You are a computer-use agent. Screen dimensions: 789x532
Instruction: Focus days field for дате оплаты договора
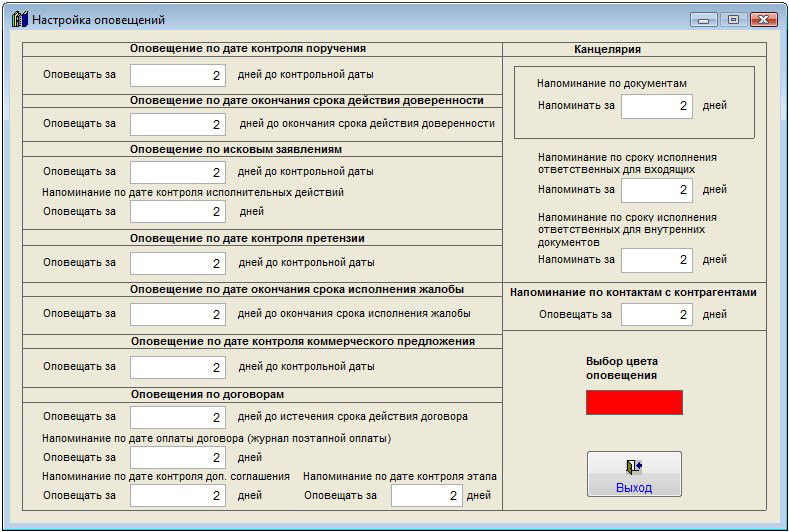point(178,458)
